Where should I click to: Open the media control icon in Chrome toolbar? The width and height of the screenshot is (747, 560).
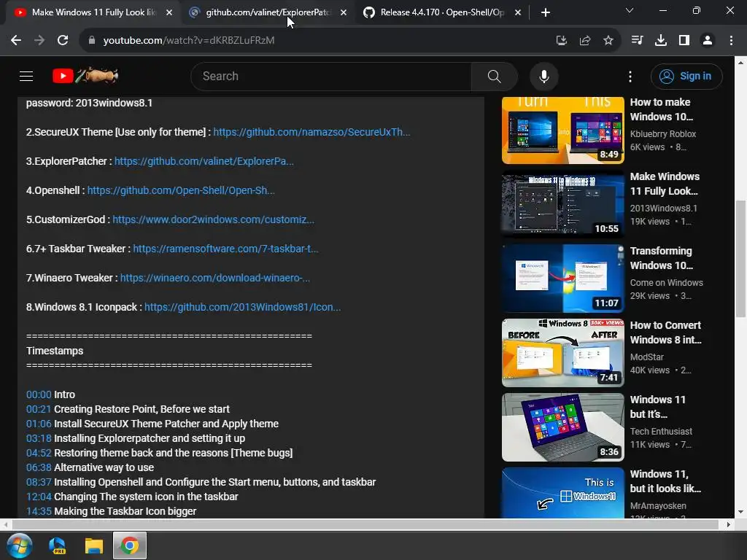pos(637,41)
